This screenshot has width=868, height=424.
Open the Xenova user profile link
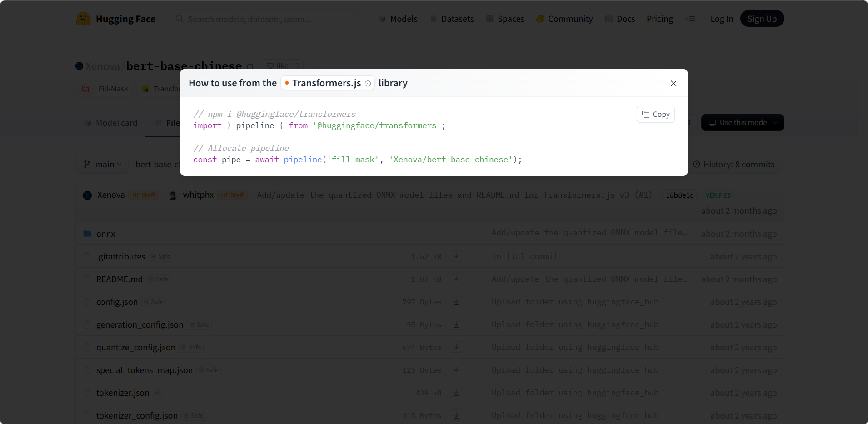pyautogui.click(x=103, y=66)
